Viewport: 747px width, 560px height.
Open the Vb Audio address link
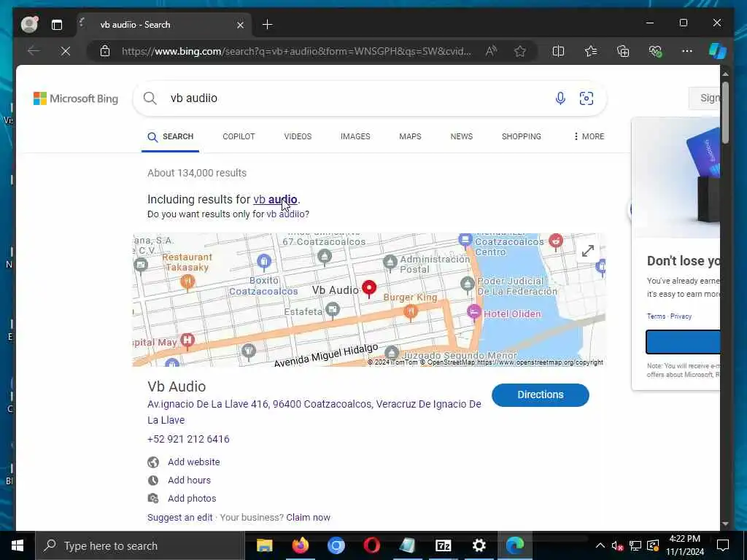[x=314, y=412]
